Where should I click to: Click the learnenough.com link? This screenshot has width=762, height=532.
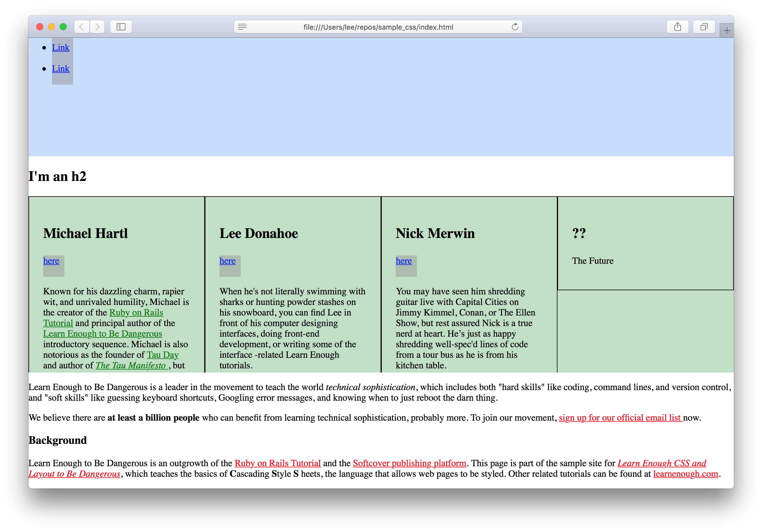(x=685, y=474)
